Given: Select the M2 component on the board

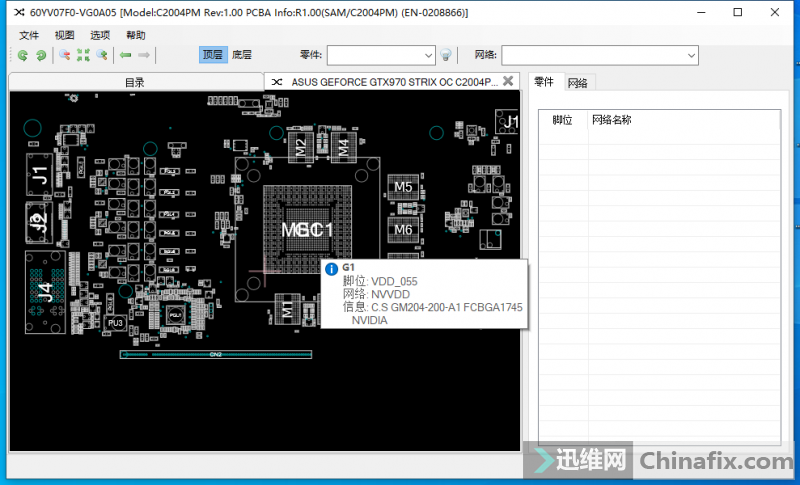Looking at the screenshot, I should pos(301,147).
